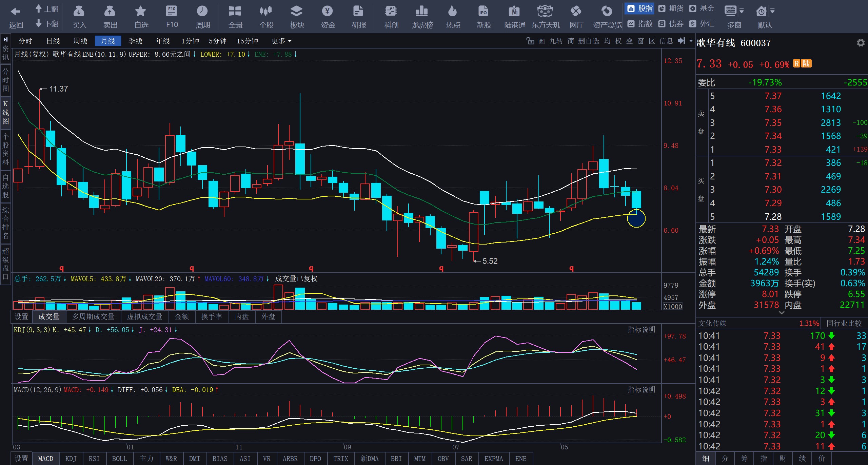
Task: Click the 资金 yuan coin icon
Action: tap(328, 12)
